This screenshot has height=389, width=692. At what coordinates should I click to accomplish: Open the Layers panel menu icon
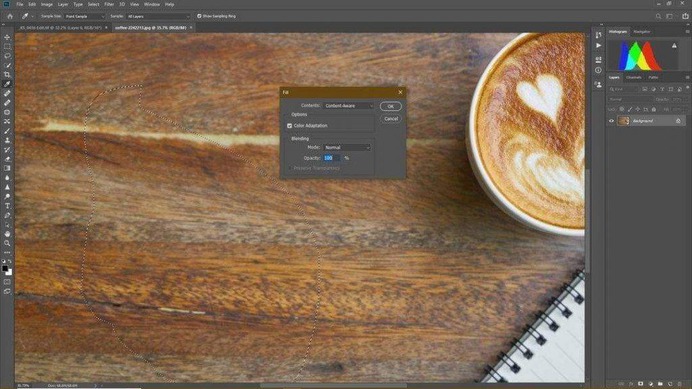click(x=687, y=77)
